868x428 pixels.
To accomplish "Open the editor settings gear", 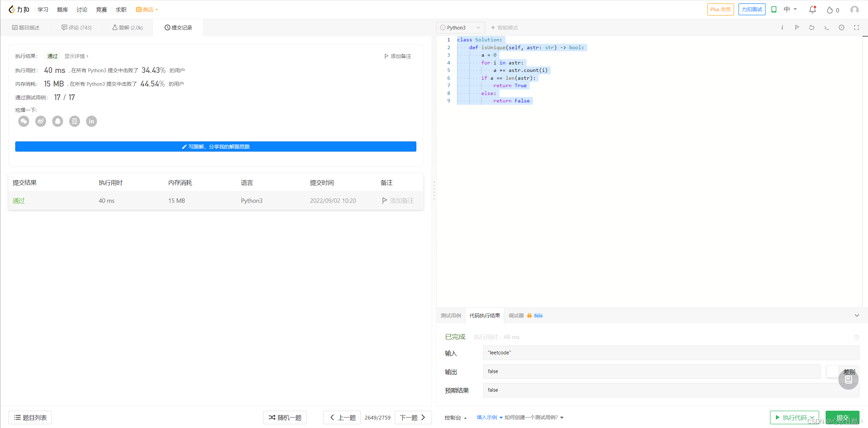I will click(x=842, y=27).
